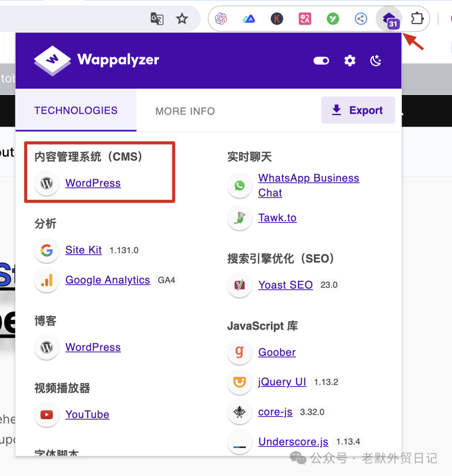This screenshot has height=476, width=452.
Task: Click the Export button
Action: point(358,110)
